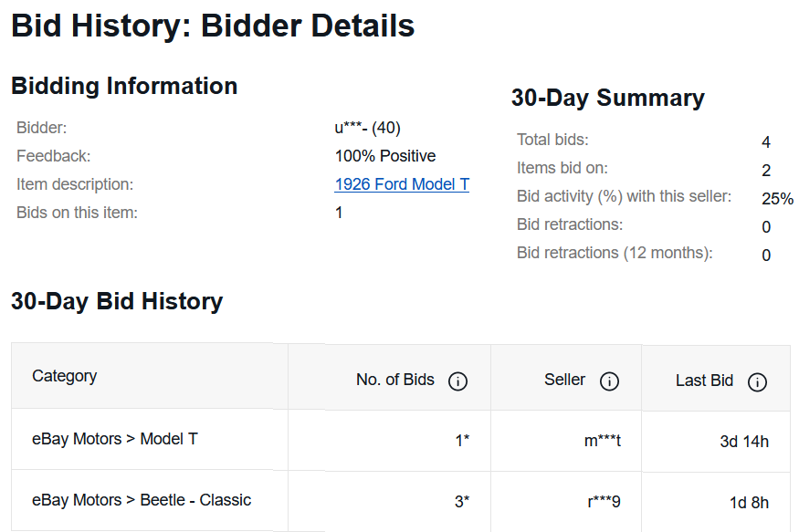
Task: Click the bidder name u***- (40)
Action: [x=367, y=128]
